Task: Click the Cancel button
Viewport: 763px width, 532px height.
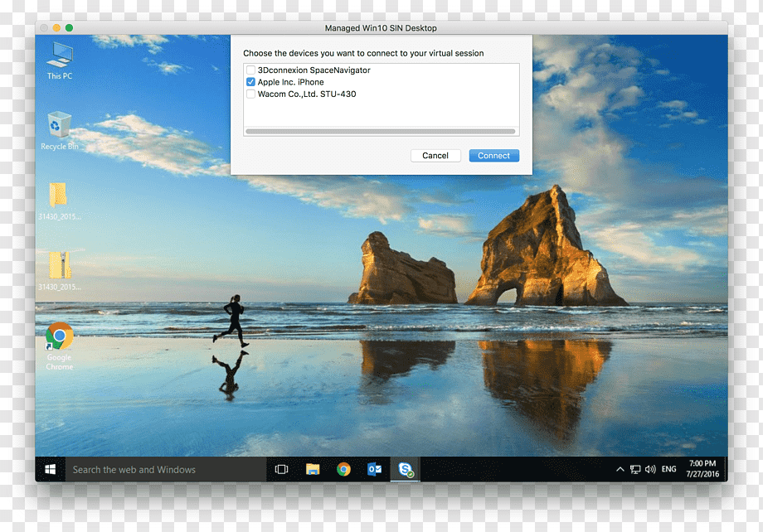Action: click(435, 156)
